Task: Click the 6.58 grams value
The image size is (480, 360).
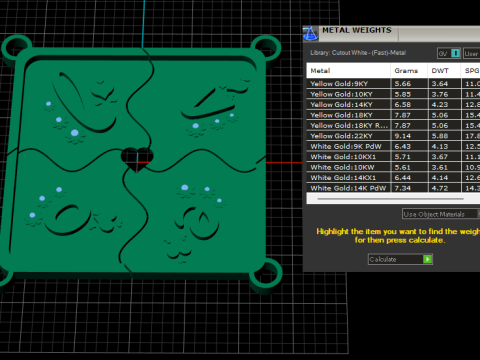Action: pyautogui.click(x=403, y=105)
